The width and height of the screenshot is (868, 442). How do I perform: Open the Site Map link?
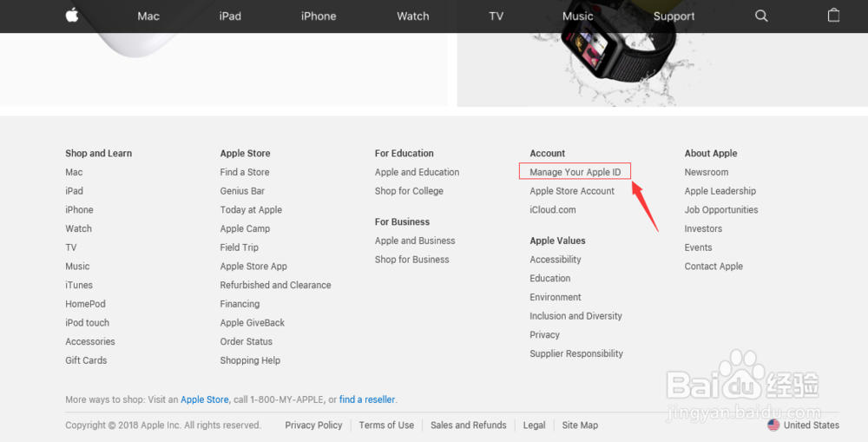point(580,426)
